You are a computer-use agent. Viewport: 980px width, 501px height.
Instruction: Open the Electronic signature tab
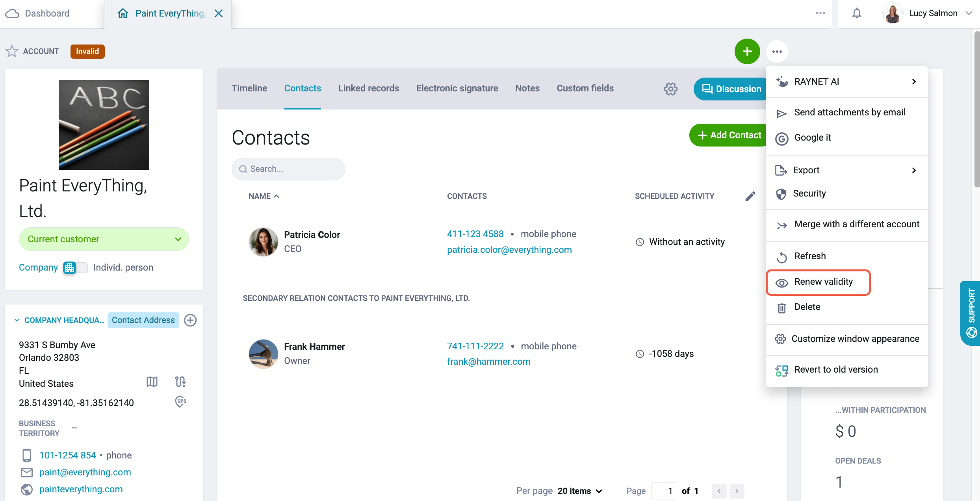(x=457, y=88)
